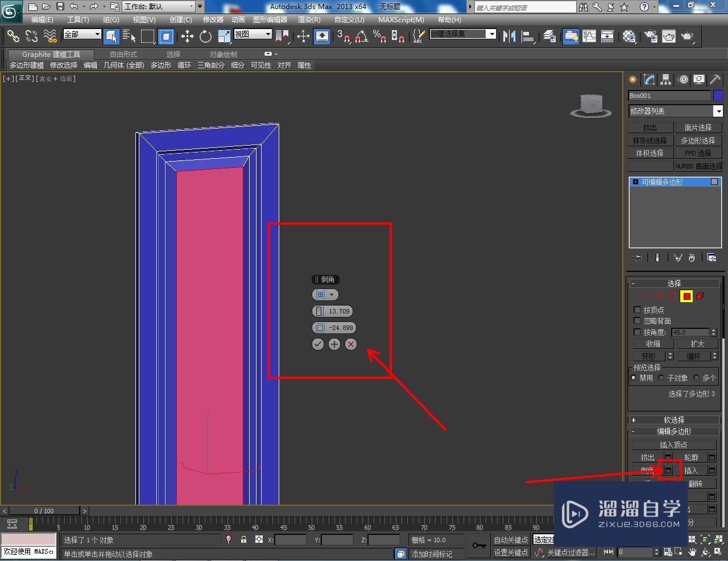Switch to the Hierarchy command panel
728x561 pixels.
666,80
